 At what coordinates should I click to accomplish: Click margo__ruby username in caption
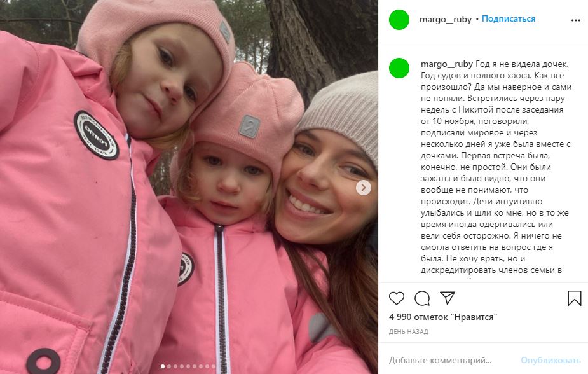pos(447,64)
